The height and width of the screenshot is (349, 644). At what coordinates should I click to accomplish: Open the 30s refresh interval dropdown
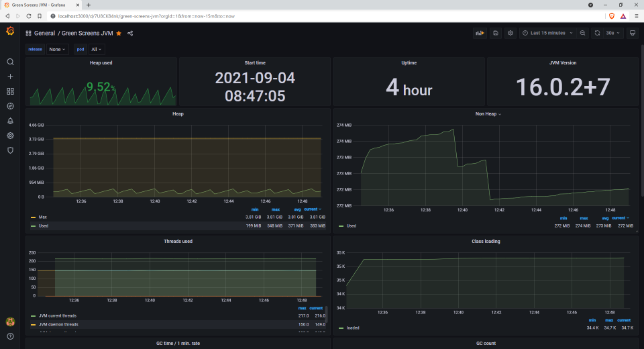pos(612,33)
